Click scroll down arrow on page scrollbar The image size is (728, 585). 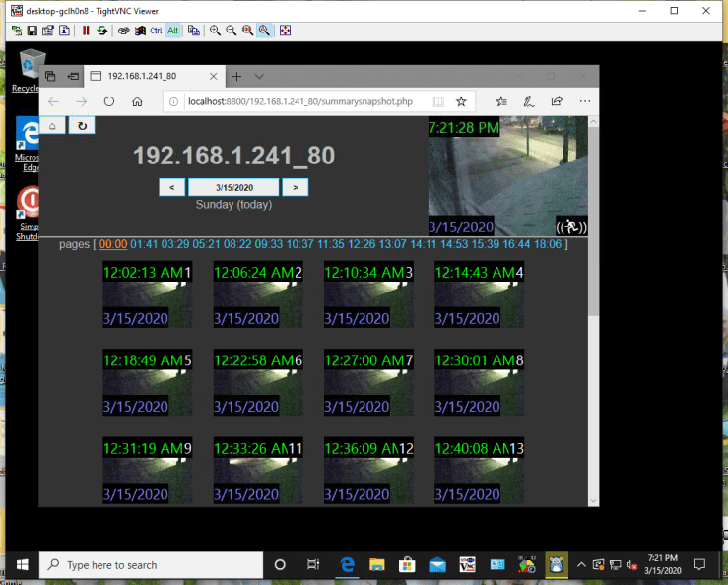coord(593,501)
